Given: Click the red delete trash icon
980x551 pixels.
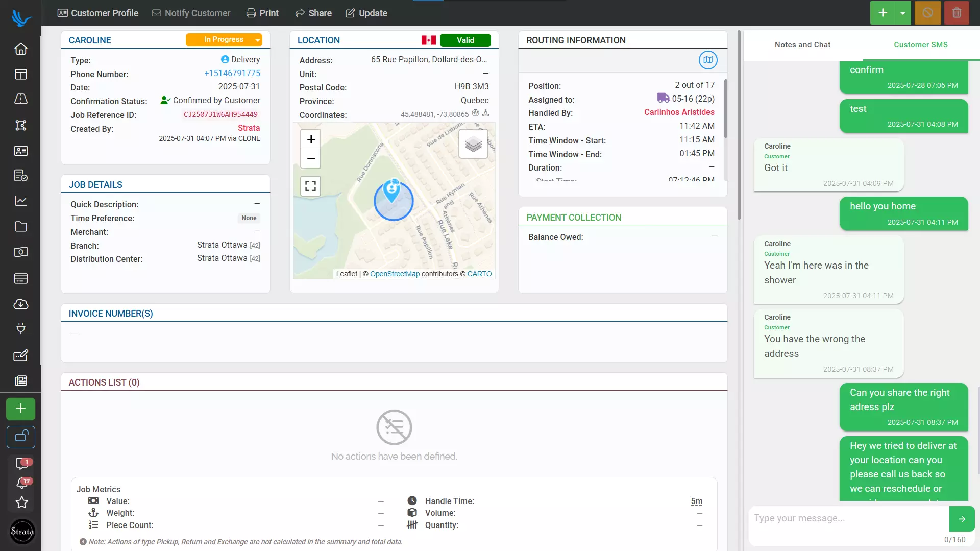Looking at the screenshot, I should pos(957,13).
